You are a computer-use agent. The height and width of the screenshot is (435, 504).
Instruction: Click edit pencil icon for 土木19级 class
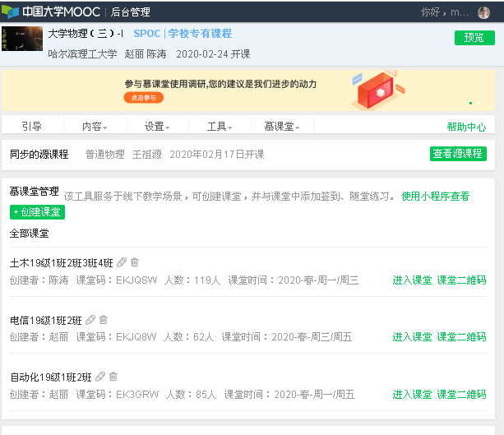122,262
